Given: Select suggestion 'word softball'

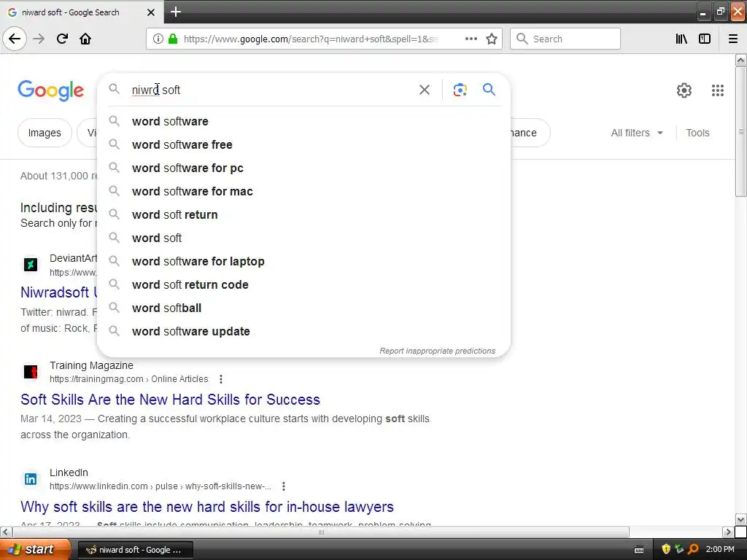Looking at the screenshot, I should click(x=303, y=308).
